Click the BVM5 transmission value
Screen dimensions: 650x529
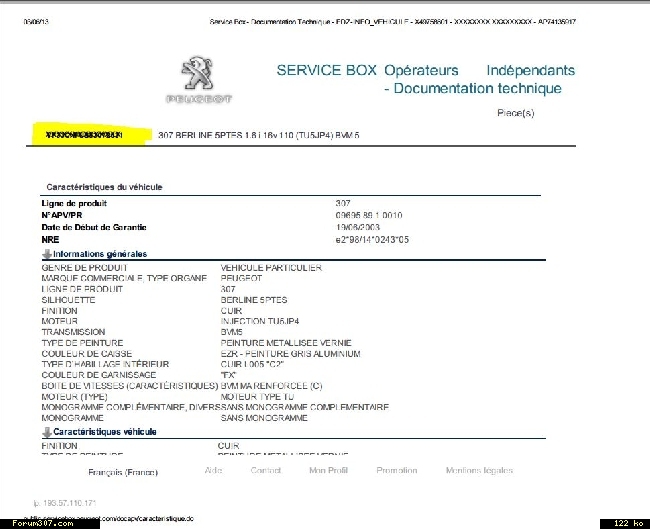click(231, 332)
